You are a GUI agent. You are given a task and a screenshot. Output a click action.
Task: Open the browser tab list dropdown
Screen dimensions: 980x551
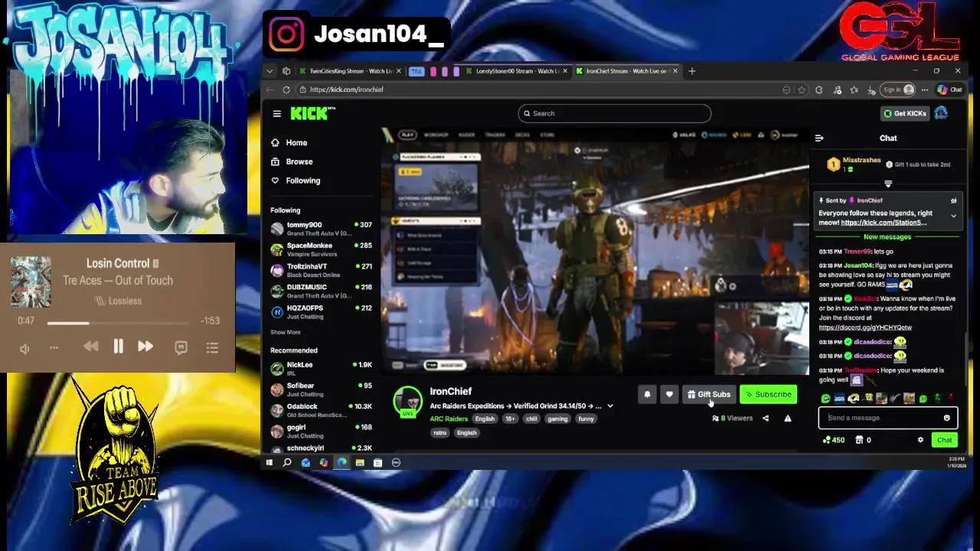269,71
